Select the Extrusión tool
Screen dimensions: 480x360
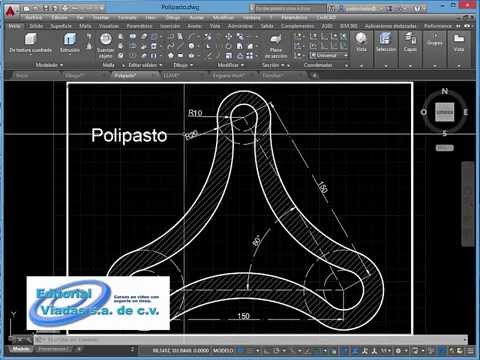pos(70,39)
